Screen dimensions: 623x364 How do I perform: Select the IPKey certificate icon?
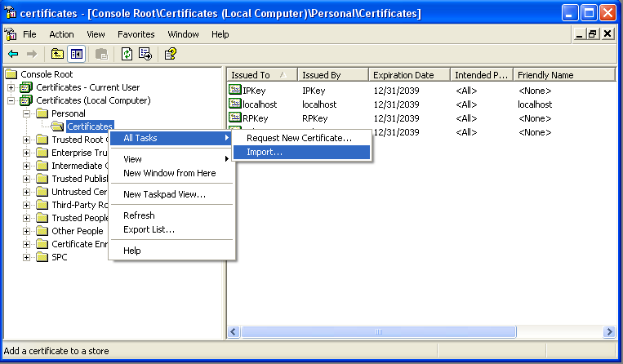pos(235,91)
